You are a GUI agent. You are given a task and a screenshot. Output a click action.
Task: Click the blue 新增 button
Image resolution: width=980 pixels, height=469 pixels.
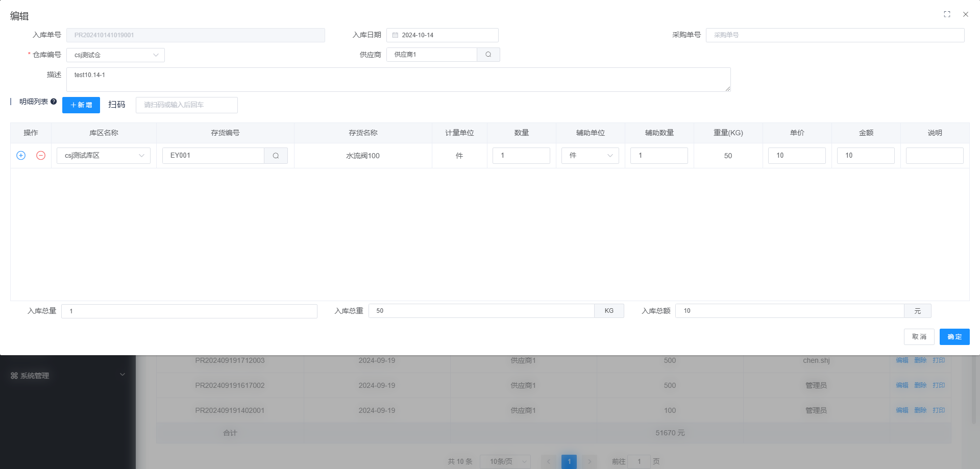coord(81,105)
